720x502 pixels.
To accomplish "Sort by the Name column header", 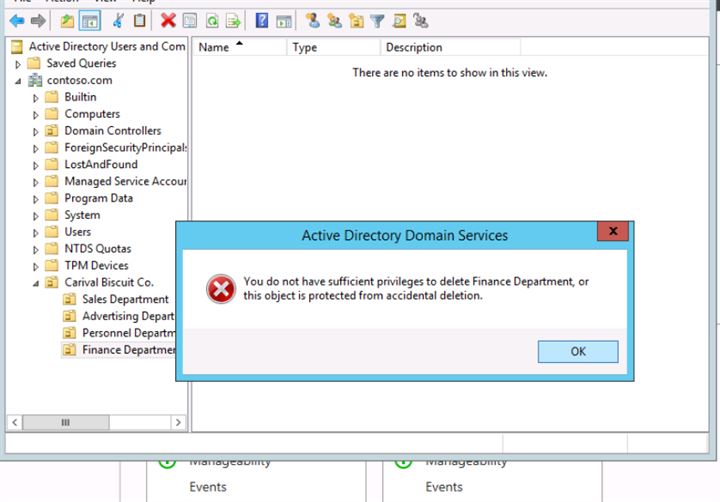I will [x=239, y=47].
